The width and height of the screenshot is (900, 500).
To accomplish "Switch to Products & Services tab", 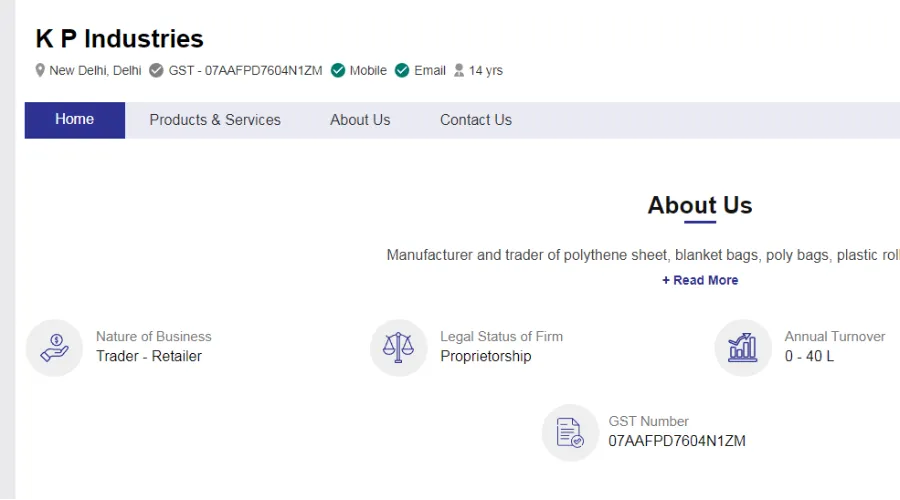I will 215,120.
